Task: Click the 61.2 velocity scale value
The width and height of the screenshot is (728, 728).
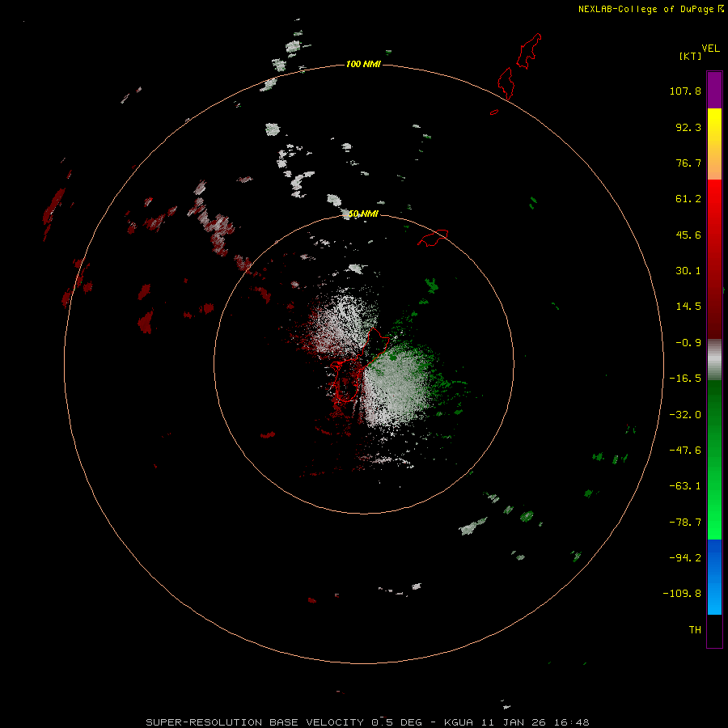Action: (x=688, y=199)
